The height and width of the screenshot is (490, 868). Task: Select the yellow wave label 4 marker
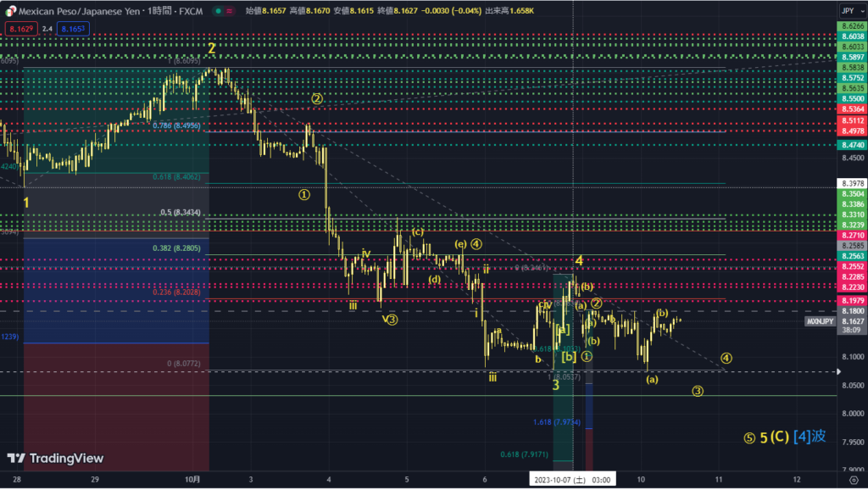(x=579, y=261)
